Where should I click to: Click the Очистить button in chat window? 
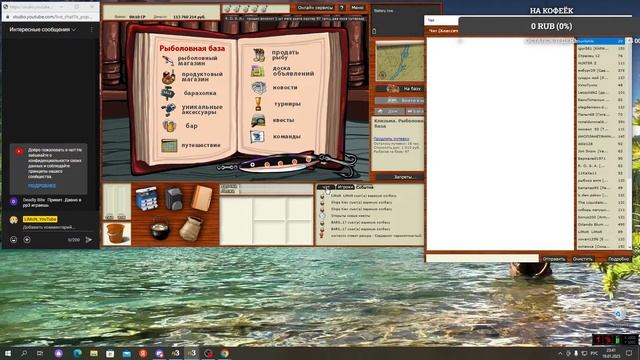coord(582,259)
